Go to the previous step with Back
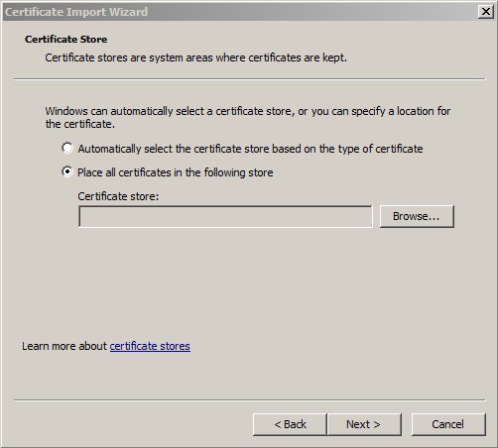Image resolution: width=498 pixels, height=448 pixels. pyautogui.click(x=290, y=424)
